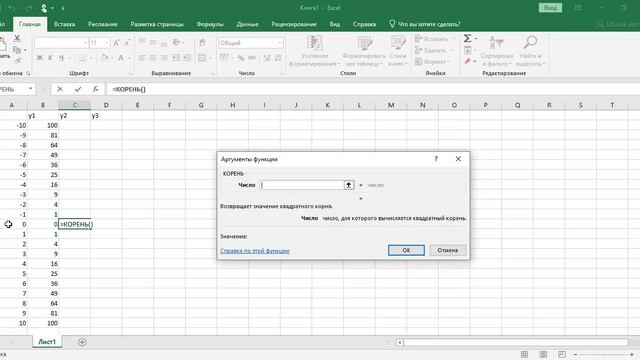Align text to the top of the cell
The image size is (640, 360).
(x=142, y=42)
